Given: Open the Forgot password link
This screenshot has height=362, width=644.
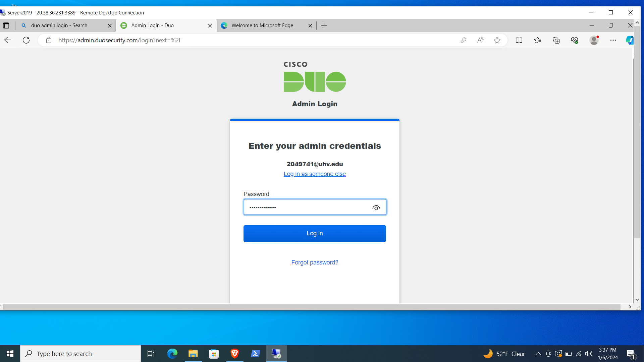Looking at the screenshot, I should click(x=314, y=262).
